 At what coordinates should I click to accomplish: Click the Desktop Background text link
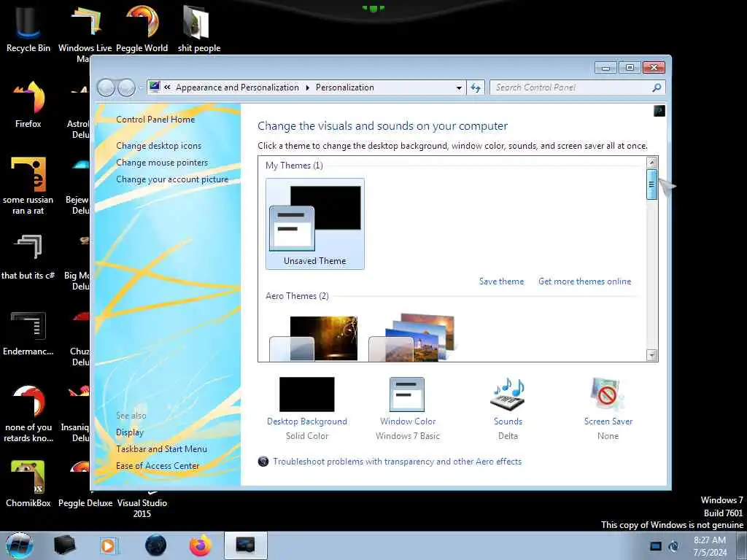[307, 421]
